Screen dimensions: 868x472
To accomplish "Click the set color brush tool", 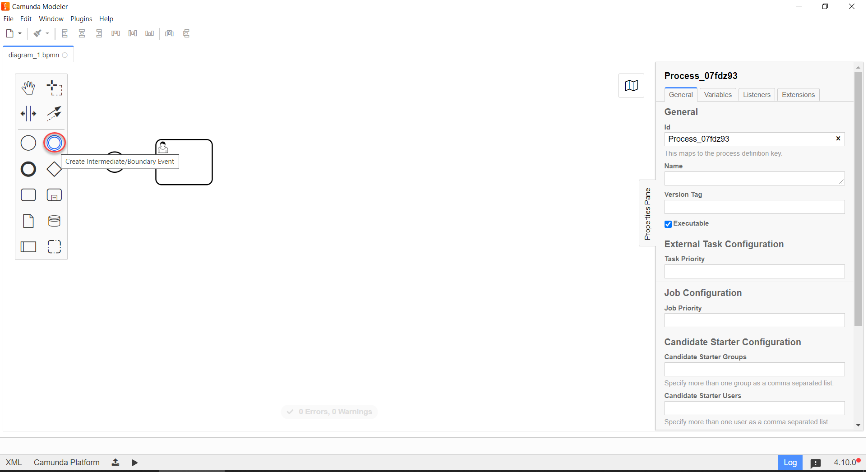I will pos(37,33).
